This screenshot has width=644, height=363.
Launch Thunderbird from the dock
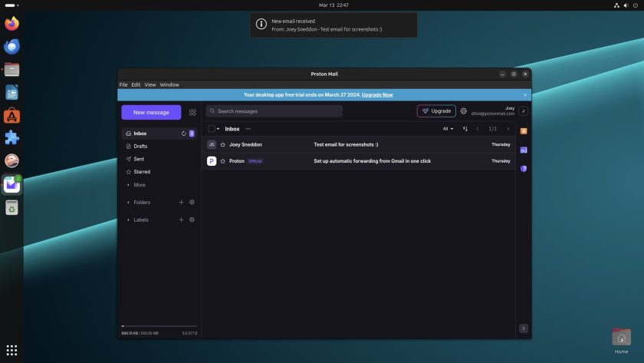(x=12, y=47)
